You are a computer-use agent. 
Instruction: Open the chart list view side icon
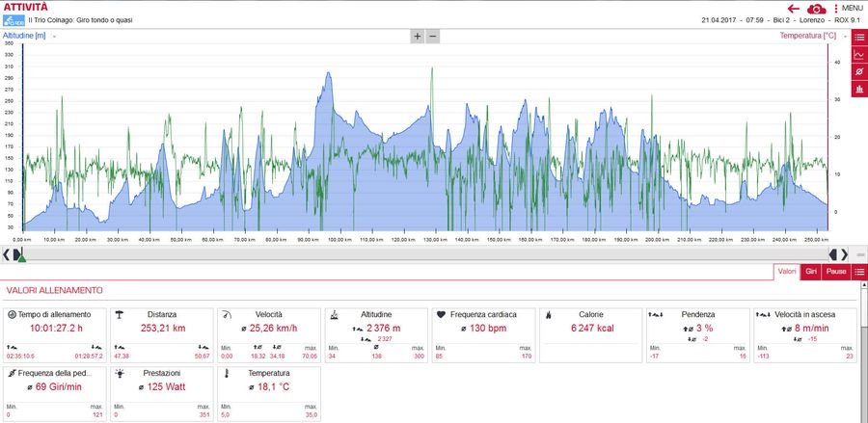(x=859, y=37)
